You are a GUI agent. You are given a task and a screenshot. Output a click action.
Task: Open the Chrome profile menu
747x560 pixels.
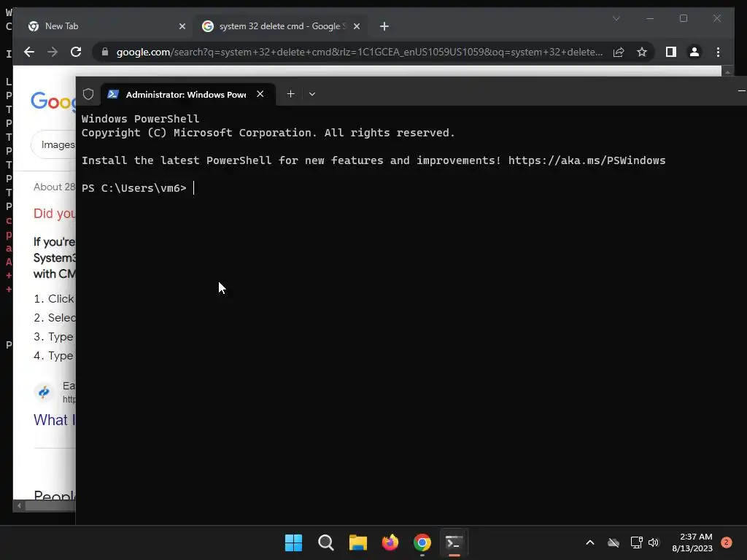click(x=694, y=52)
